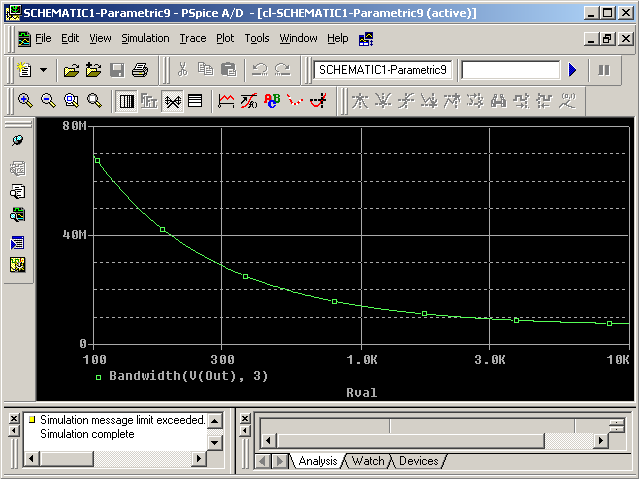This screenshot has width=639, height=479.
Task: Click the Undo arrow icon
Action: [260, 70]
